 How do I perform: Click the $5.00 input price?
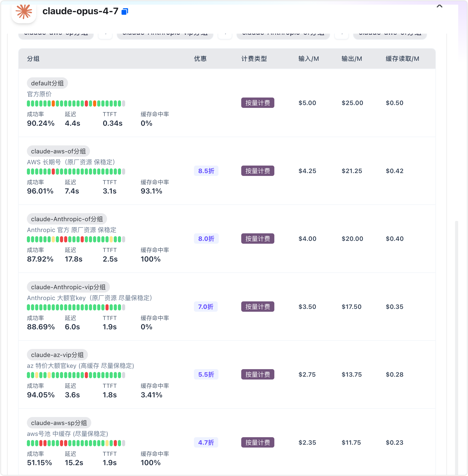(x=307, y=103)
